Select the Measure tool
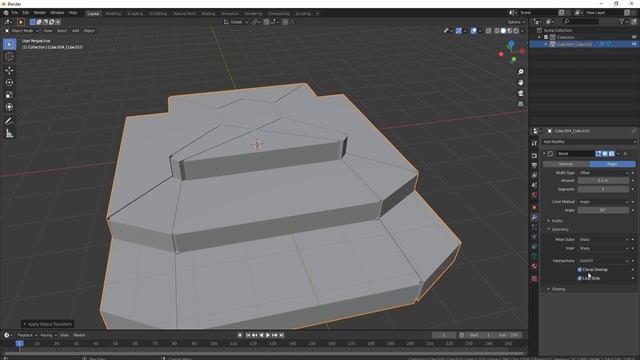The width and height of the screenshot is (640, 360). [9, 133]
